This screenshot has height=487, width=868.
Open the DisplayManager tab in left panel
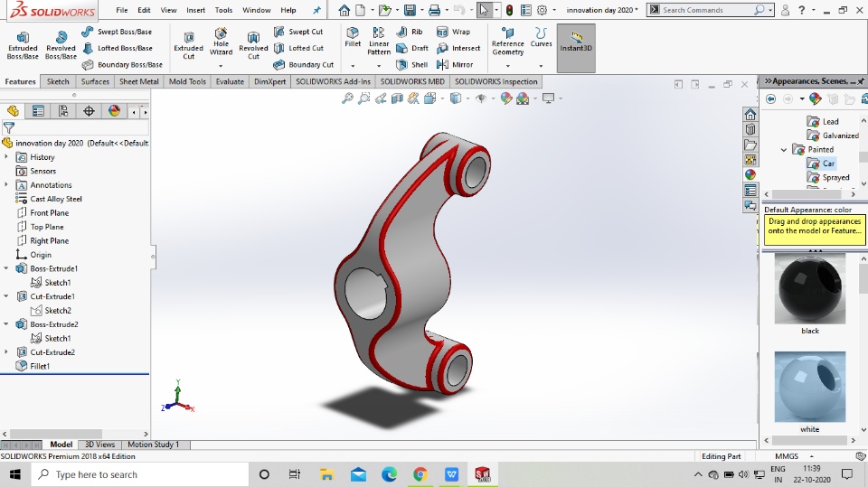click(x=114, y=111)
